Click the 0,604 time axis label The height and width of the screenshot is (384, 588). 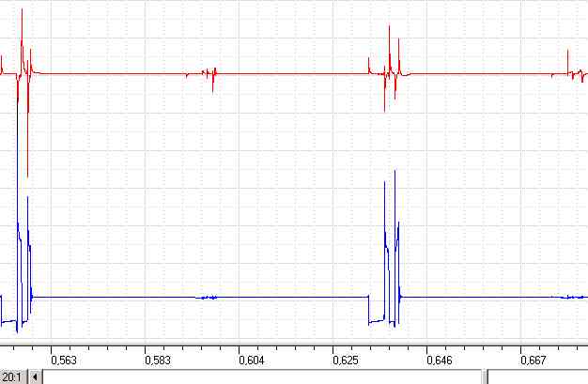252,361
